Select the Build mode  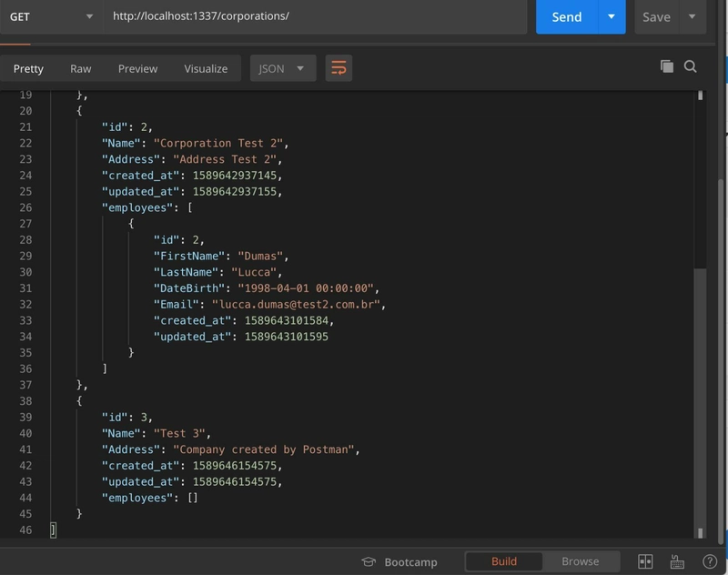pyautogui.click(x=504, y=561)
